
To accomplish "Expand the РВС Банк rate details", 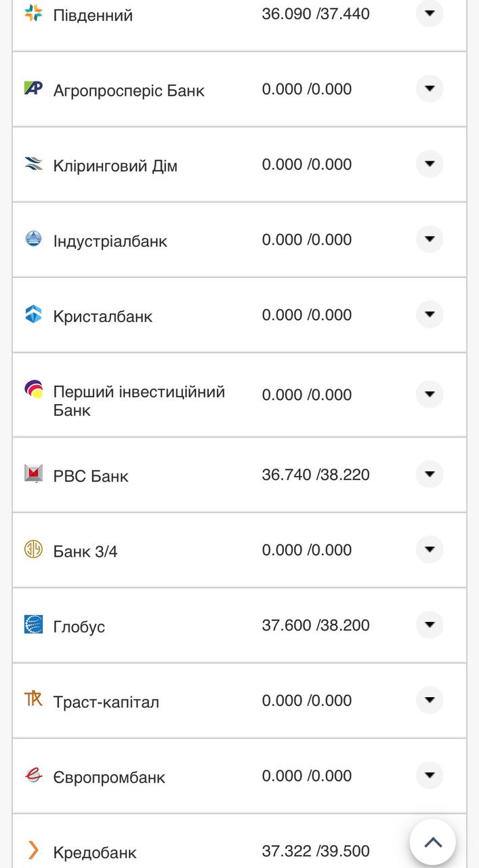I will tap(430, 474).
